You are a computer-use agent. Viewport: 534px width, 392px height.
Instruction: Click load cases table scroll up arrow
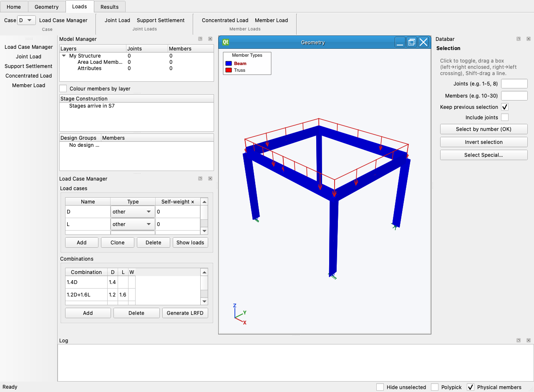click(204, 202)
